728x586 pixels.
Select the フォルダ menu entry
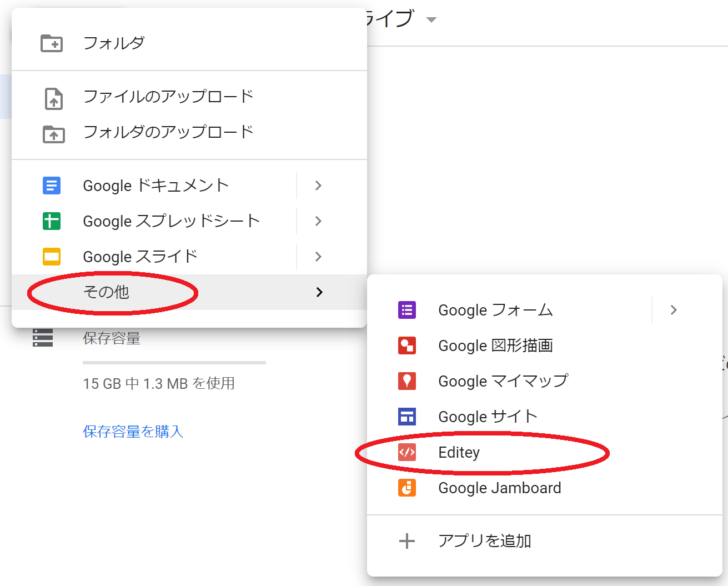pyautogui.click(x=189, y=43)
